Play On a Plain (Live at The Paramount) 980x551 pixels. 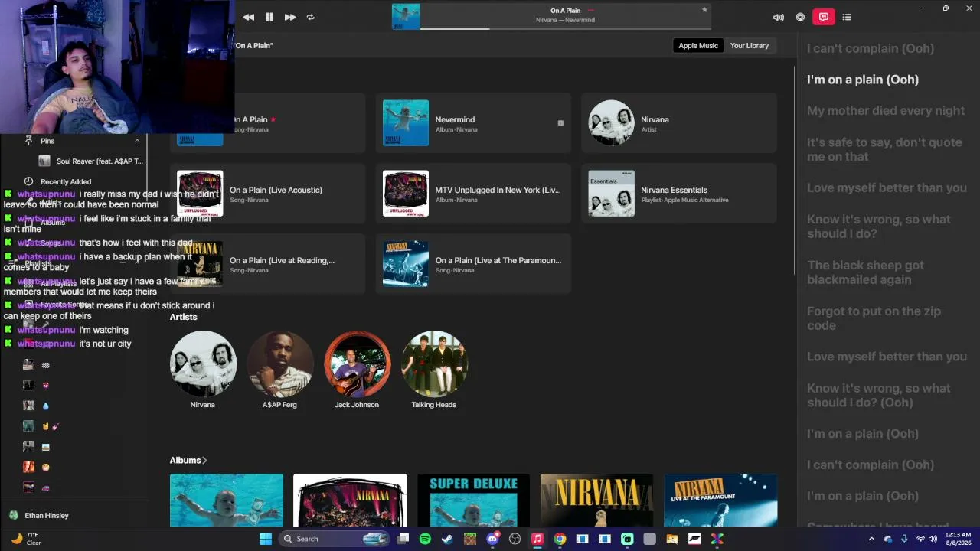click(x=473, y=264)
